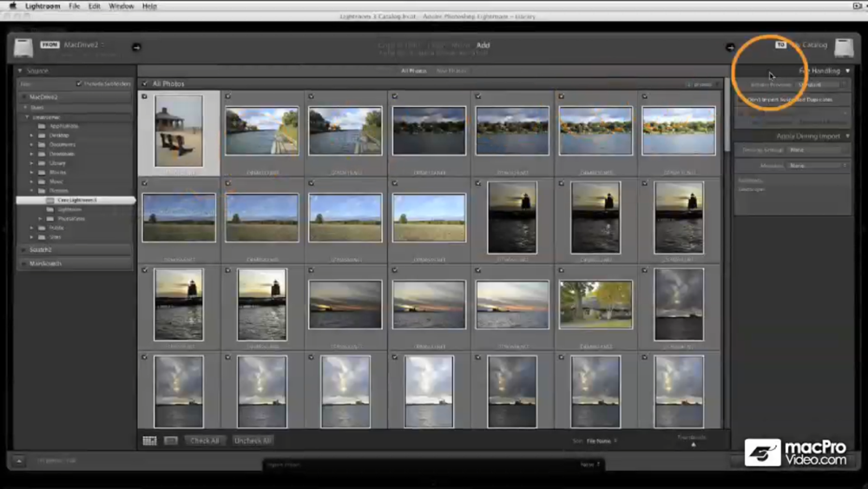Click the thumbnail size slider
The height and width of the screenshot is (489, 868).
coord(694,444)
